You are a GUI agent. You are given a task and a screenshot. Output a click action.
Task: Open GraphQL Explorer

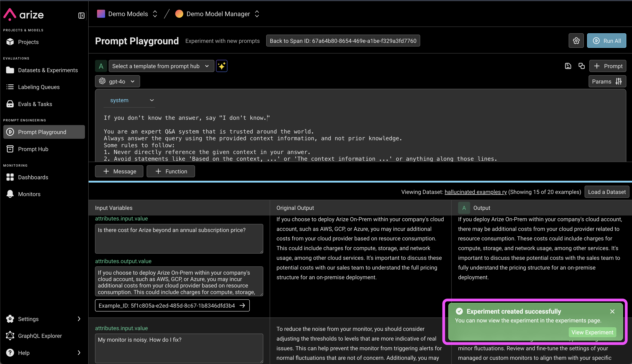coord(44,336)
